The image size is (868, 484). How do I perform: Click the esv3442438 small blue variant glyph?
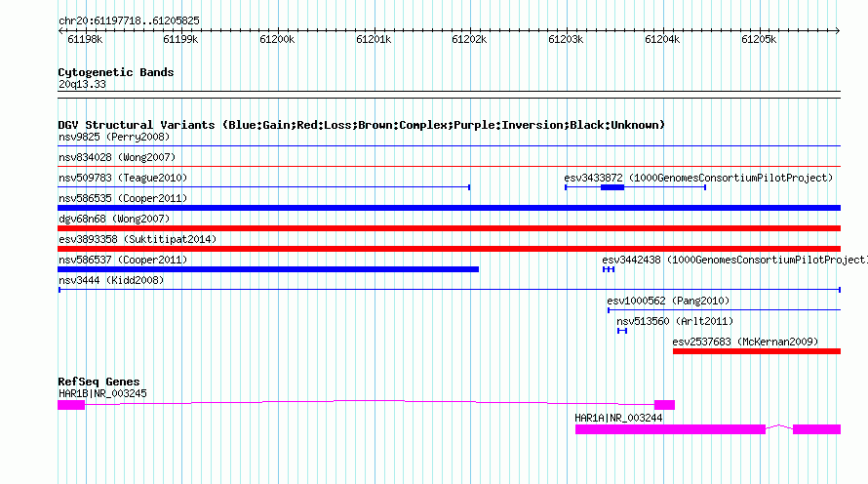(609, 269)
